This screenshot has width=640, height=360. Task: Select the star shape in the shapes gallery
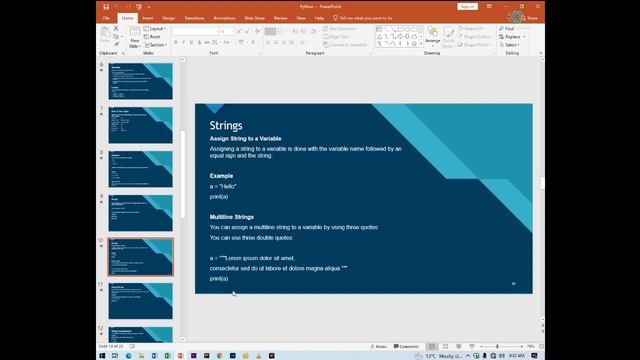pos(414,44)
